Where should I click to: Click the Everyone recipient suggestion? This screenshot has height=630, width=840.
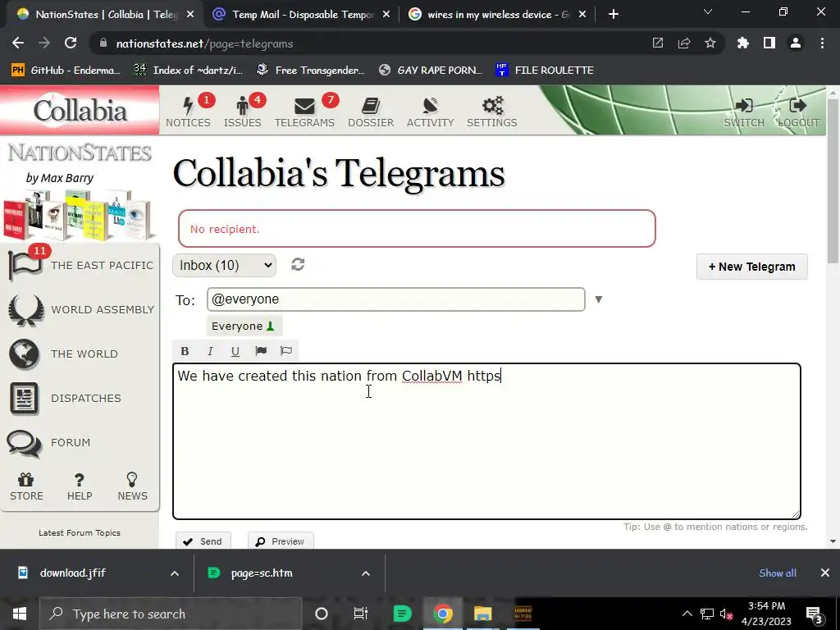pos(244,326)
